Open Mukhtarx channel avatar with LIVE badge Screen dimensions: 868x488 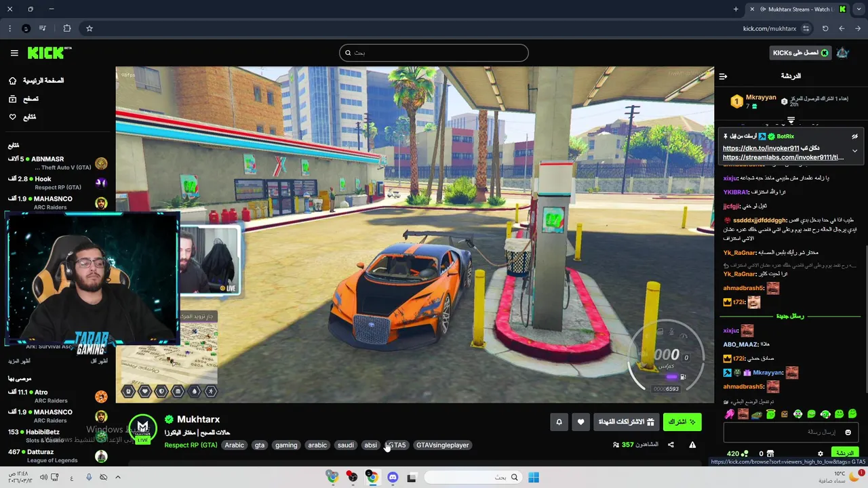(142, 429)
